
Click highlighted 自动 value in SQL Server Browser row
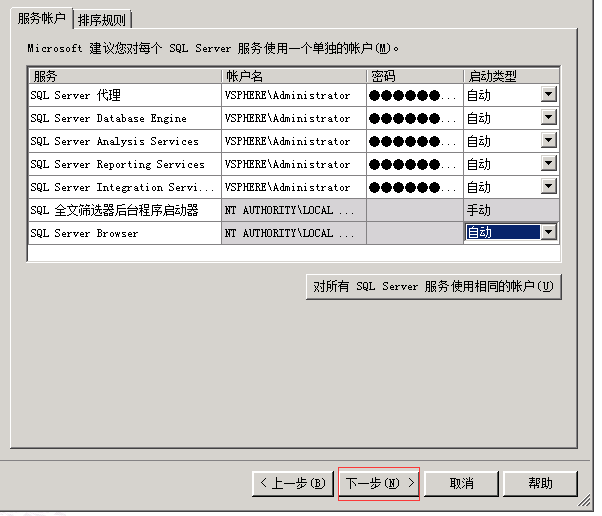pyautogui.click(x=503, y=232)
